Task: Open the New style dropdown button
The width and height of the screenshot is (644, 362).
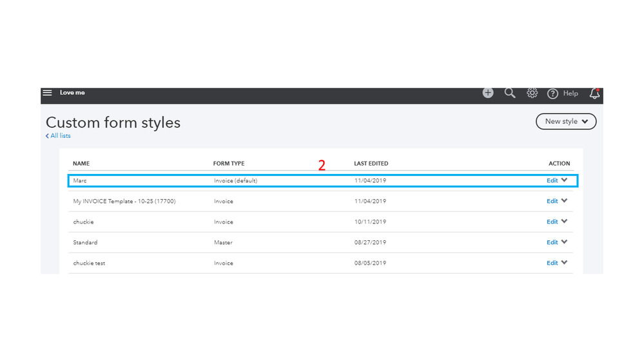Action: click(x=566, y=121)
